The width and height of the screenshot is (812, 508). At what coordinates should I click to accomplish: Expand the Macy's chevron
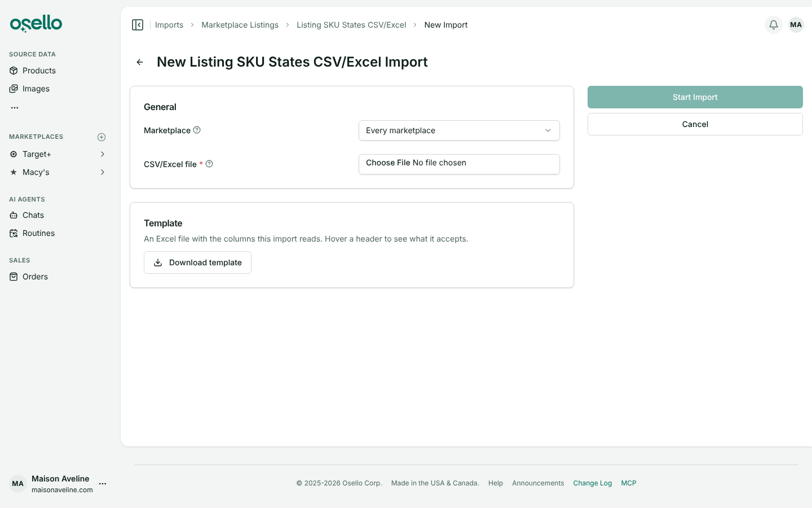point(103,172)
